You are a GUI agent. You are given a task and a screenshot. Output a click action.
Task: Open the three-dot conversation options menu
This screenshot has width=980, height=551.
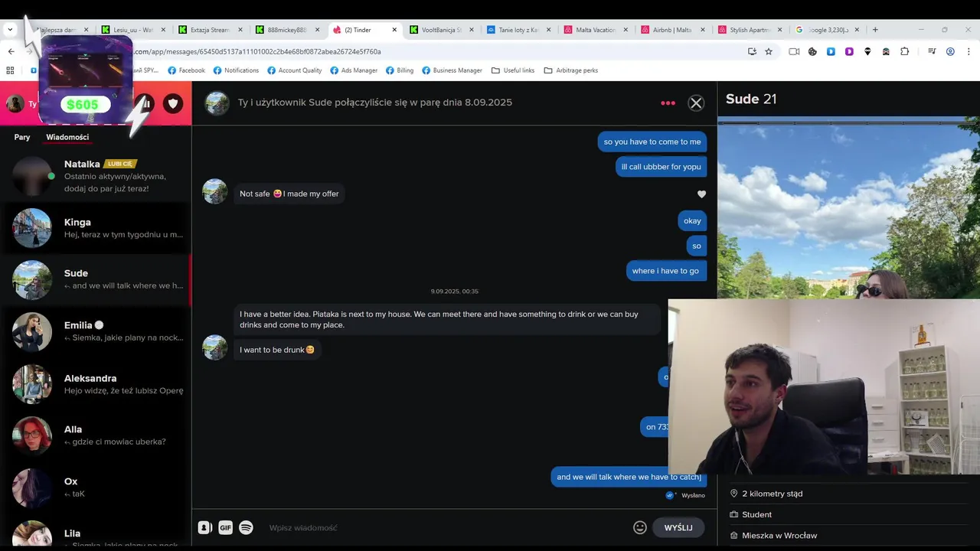[668, 103]
